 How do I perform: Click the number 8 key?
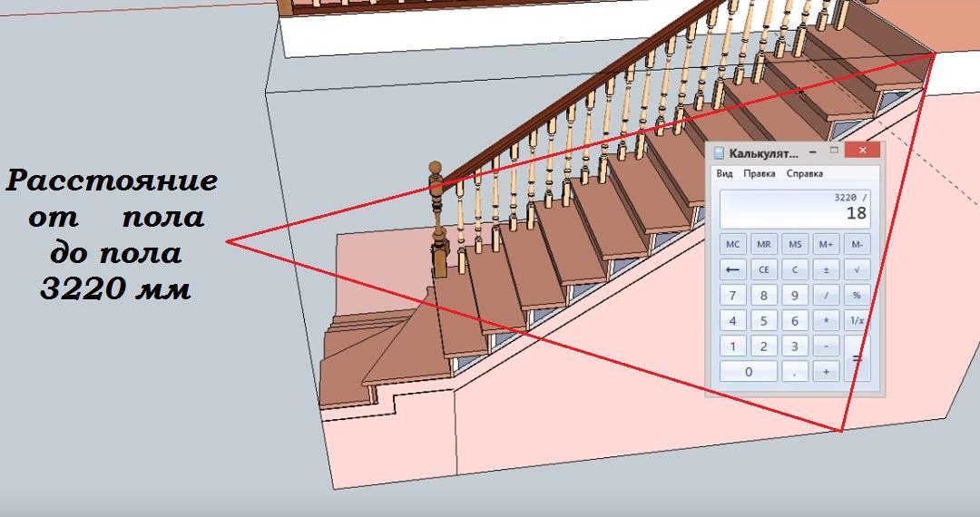764,295
